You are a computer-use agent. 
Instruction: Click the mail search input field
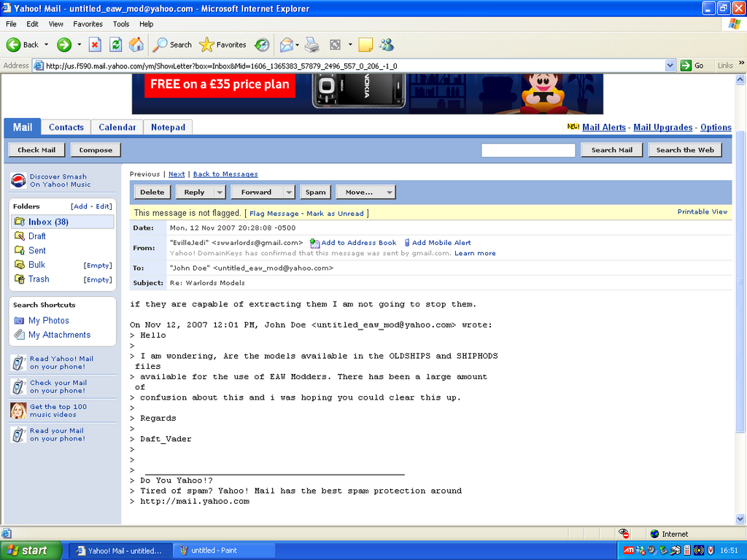528,150
